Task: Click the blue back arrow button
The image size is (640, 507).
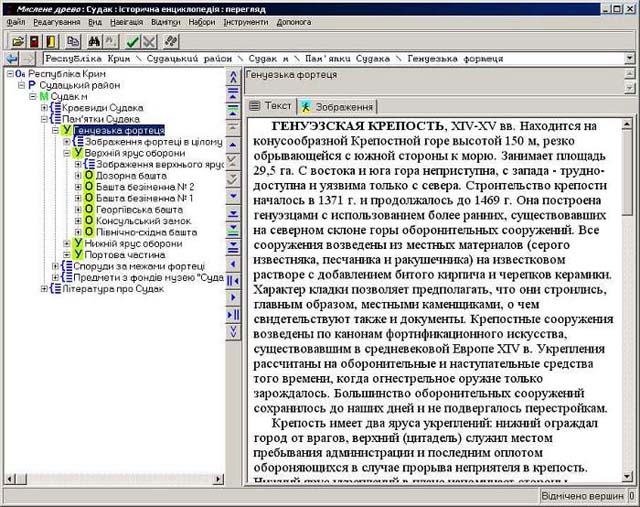Action: [x=12, y=60]
